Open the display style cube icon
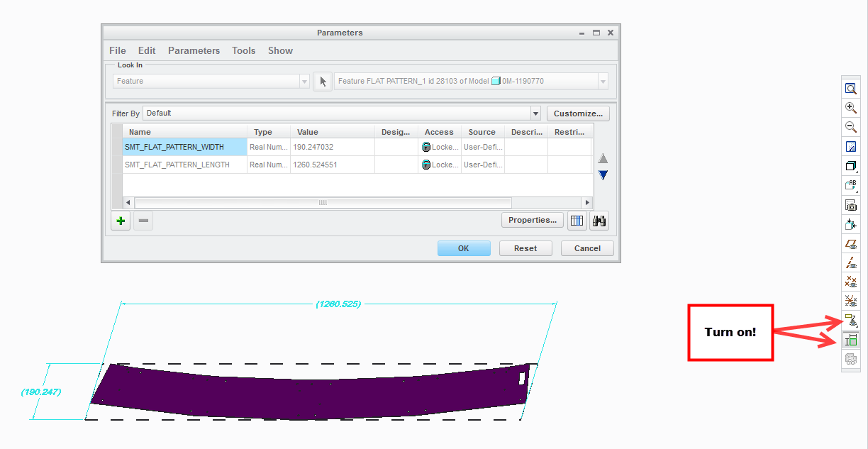Screen dimensions: 868x449 point(850,166)
